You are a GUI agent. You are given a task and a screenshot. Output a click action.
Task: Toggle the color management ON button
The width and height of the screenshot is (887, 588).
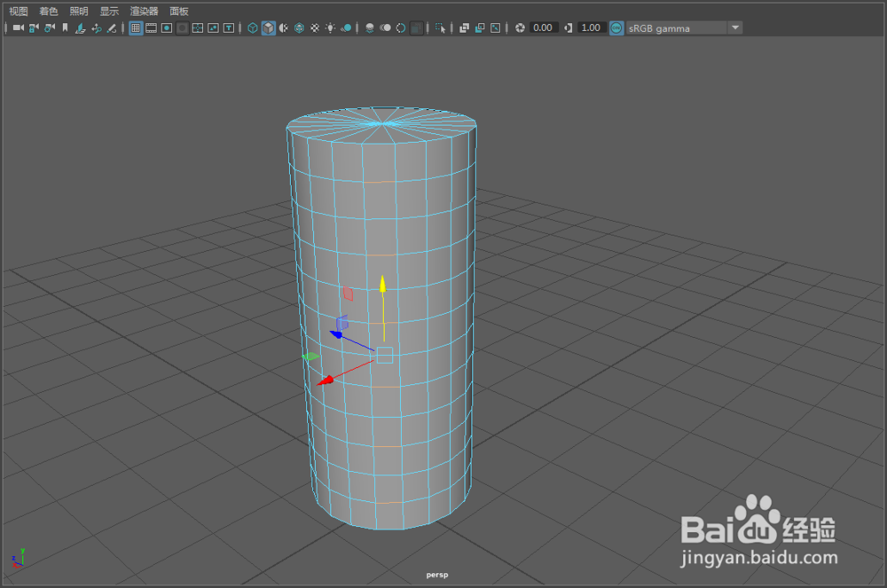click(x=616, y=27)
